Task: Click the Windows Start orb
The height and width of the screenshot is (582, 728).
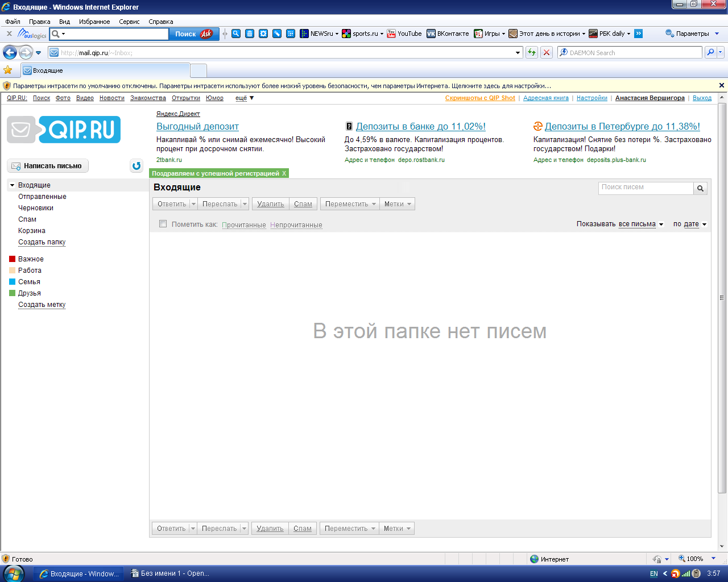Action: (x=13, y=573)
